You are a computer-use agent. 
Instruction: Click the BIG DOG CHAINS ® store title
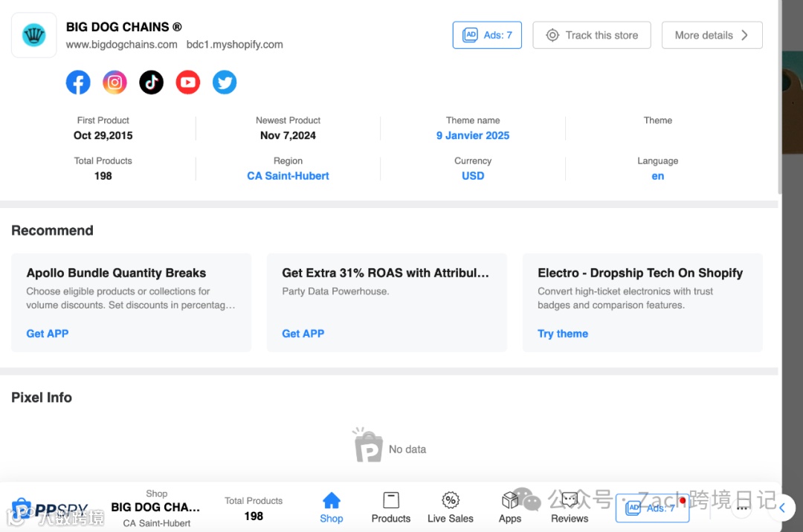(x=123, y=27)
